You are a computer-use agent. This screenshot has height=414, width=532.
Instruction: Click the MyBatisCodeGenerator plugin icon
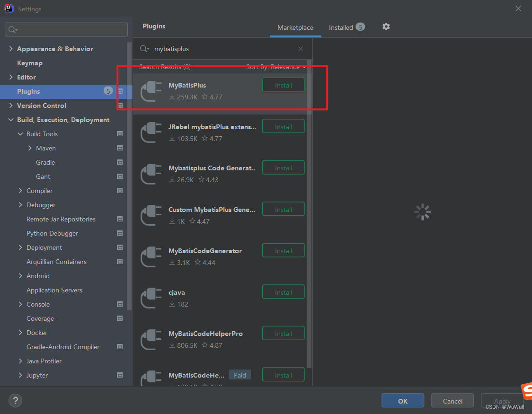click(151, 256)
